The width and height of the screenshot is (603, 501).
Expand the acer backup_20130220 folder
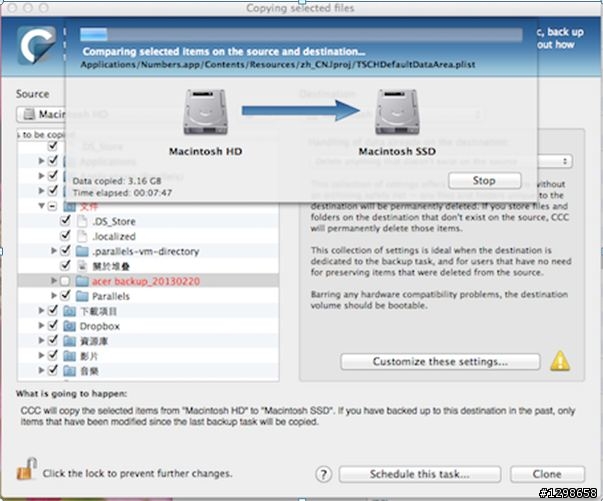[54, 281]
